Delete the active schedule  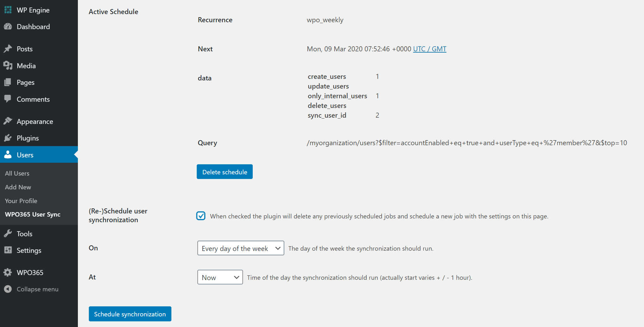click(x=225, y=172)
